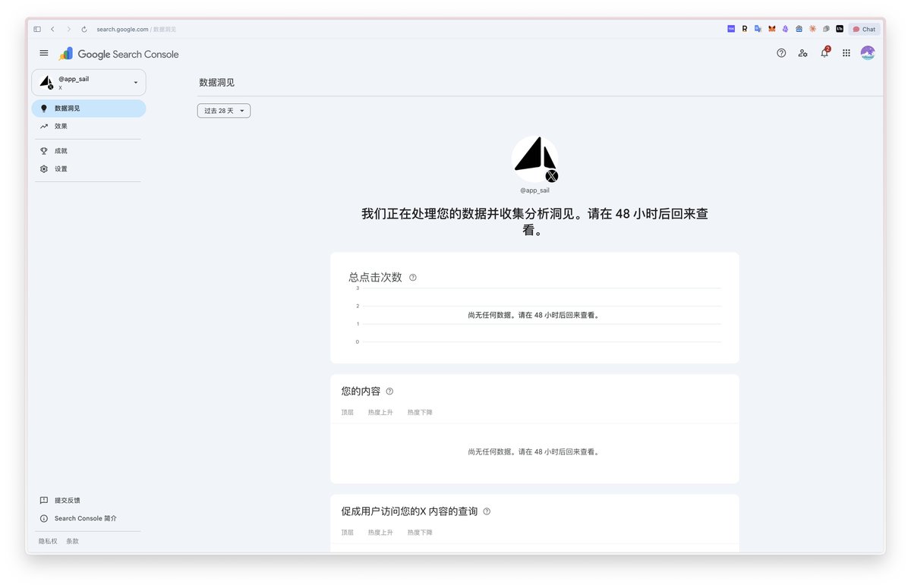
Task: Click the black square extension icon
Action: tap(840, 29)
